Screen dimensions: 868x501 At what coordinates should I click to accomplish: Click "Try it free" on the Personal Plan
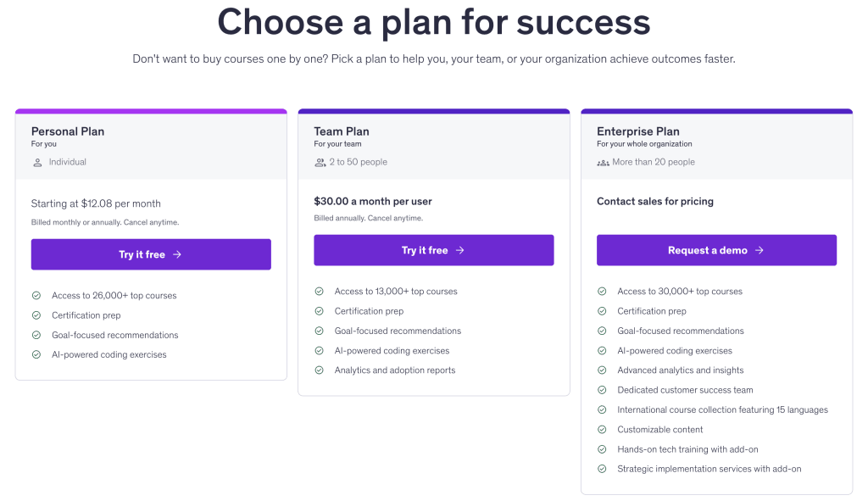click(x=151, y=253)
